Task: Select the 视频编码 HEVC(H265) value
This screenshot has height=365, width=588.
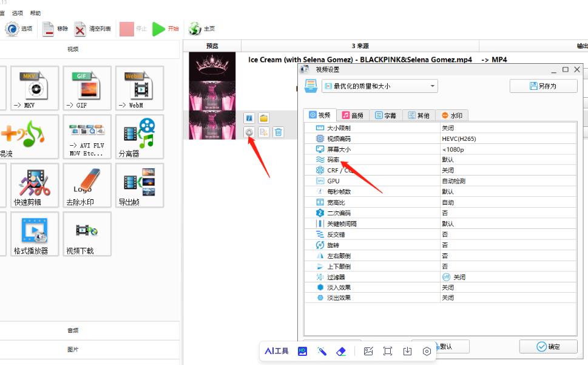Action: pos(459,139)
